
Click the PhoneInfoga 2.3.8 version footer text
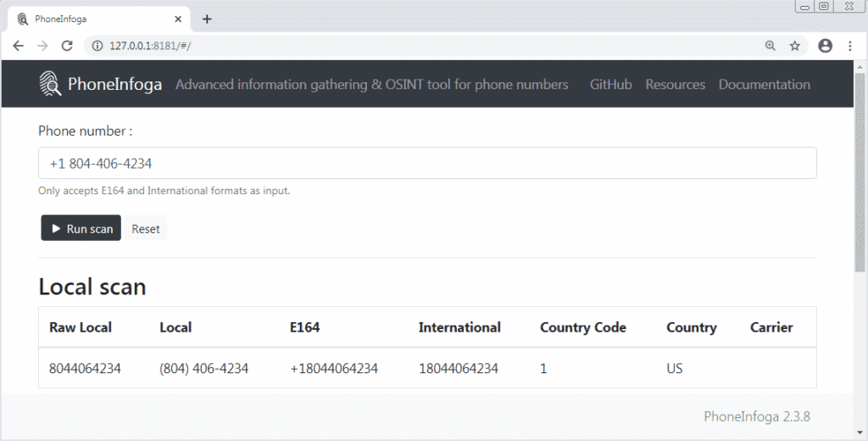[757, 416]
